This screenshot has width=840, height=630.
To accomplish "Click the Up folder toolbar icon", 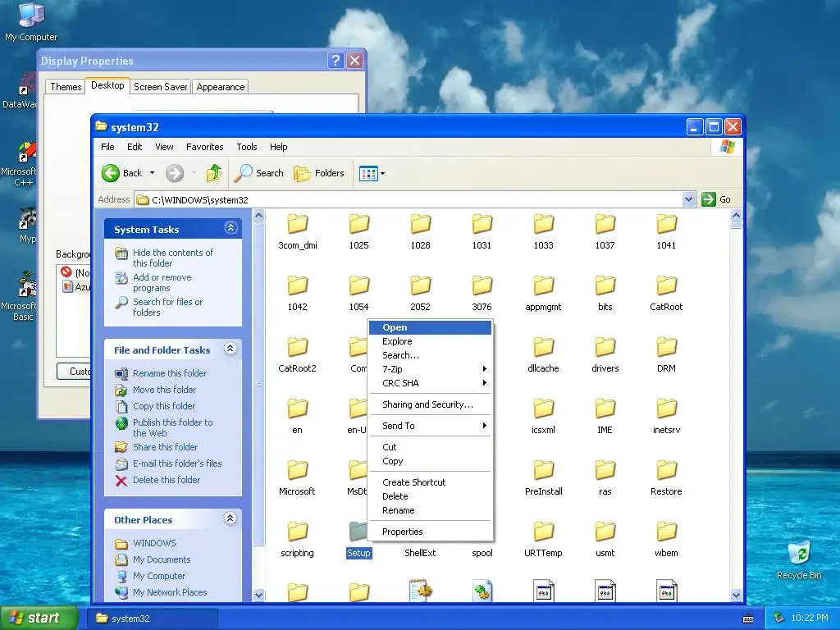I will [214, 173].
